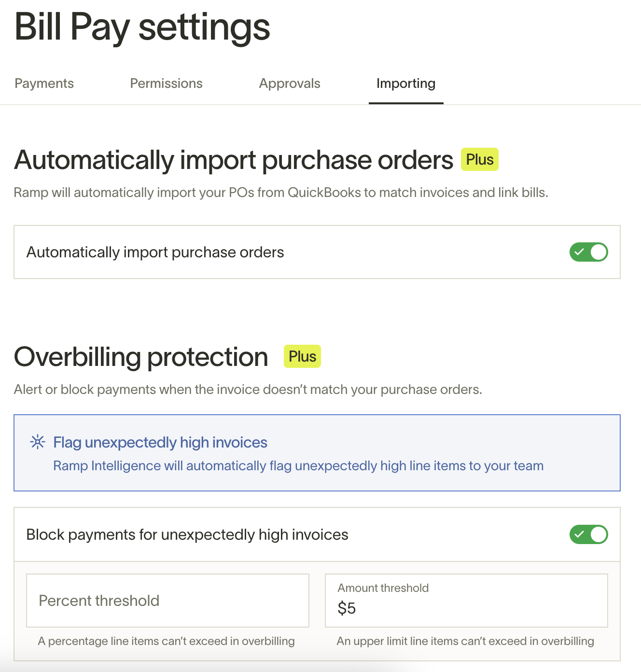Click the Automatically import purchase orders section heading
This screenshot has width=641, height=672.
(x=234, y=160)
